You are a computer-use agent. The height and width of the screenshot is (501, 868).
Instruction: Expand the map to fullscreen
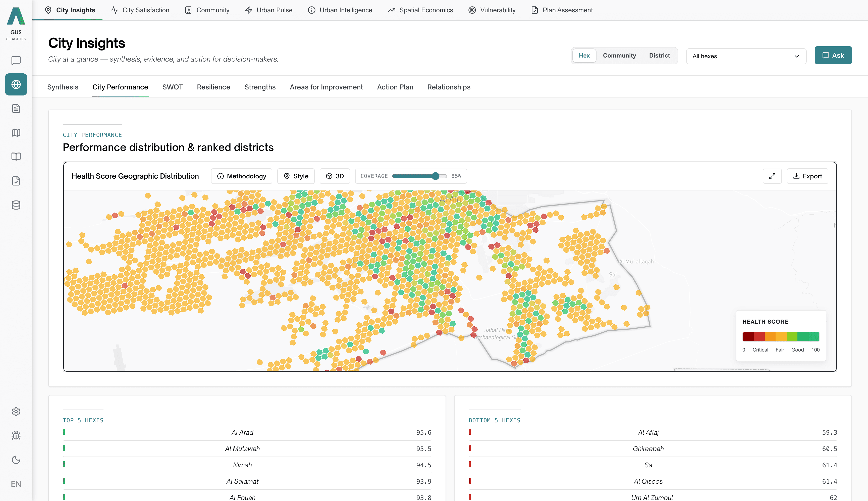772,176
